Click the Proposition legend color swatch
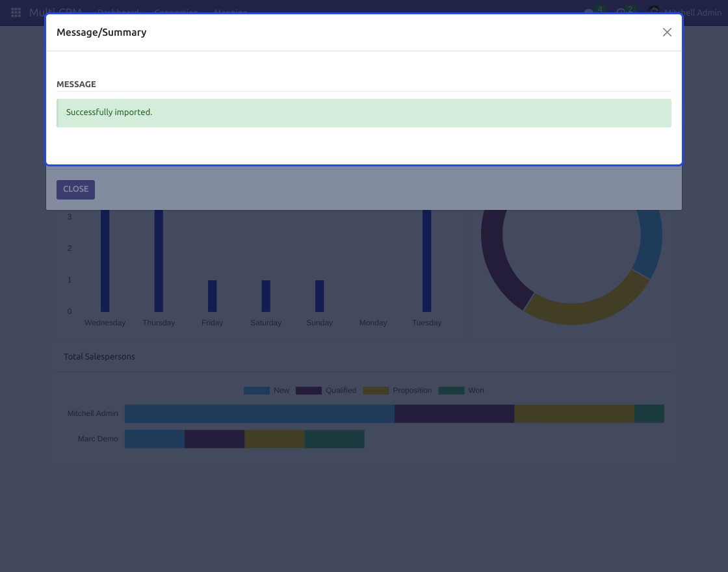Viewport: 728px width, 572px height. (376, 391)
